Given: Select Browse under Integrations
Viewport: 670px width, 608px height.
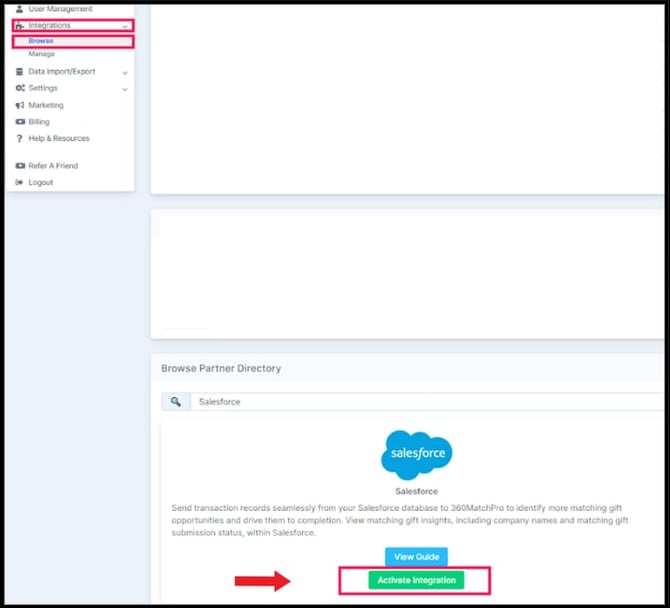Looking at the screenshot, I should 41,41.
